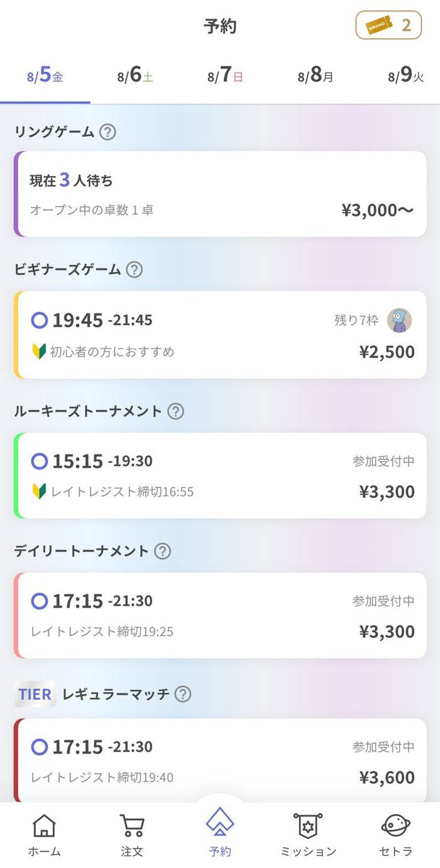The width and height of the screenshot is (440, 868).
Task: Show help for デイリートーナメント
Action: (x=162, y=552)
